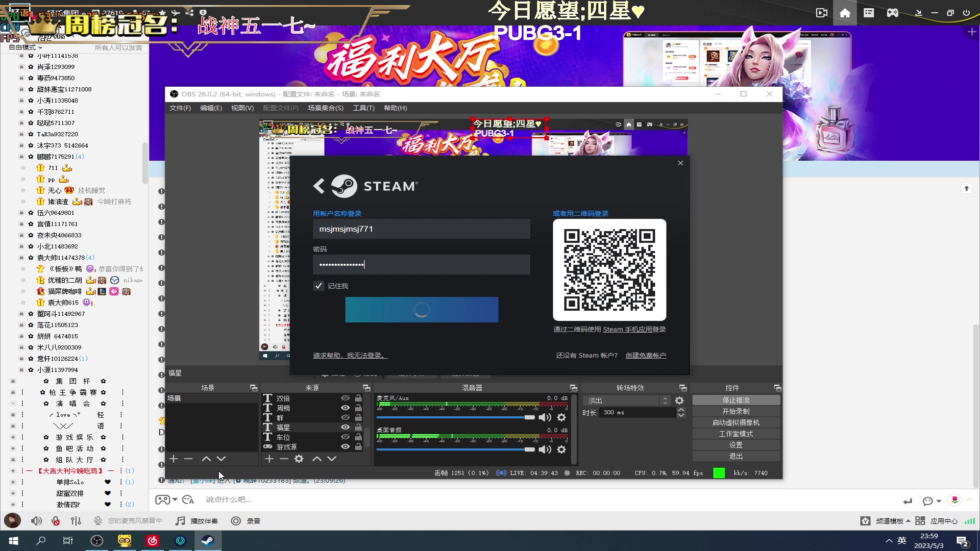Mute the 麦克风/Aux speaker icon

coord(545,417)
